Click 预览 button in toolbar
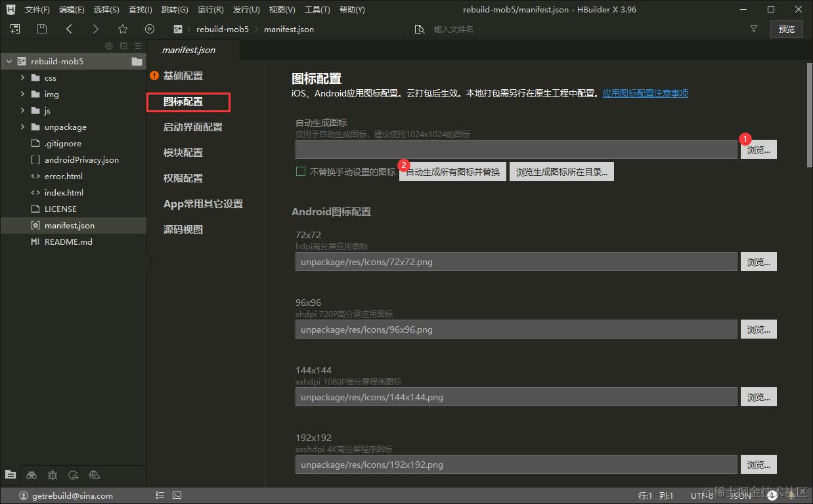Viewport: 813px width, 504px height. tap(786, 29)
